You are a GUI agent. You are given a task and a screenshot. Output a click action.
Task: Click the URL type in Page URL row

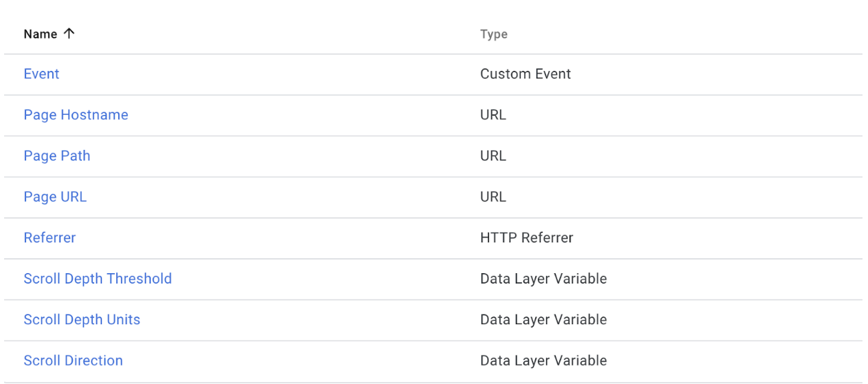click(493, 197)
